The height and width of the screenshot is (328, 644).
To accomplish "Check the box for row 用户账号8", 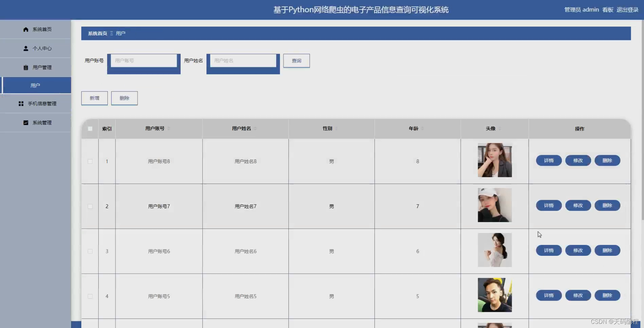I will point(90,162).
